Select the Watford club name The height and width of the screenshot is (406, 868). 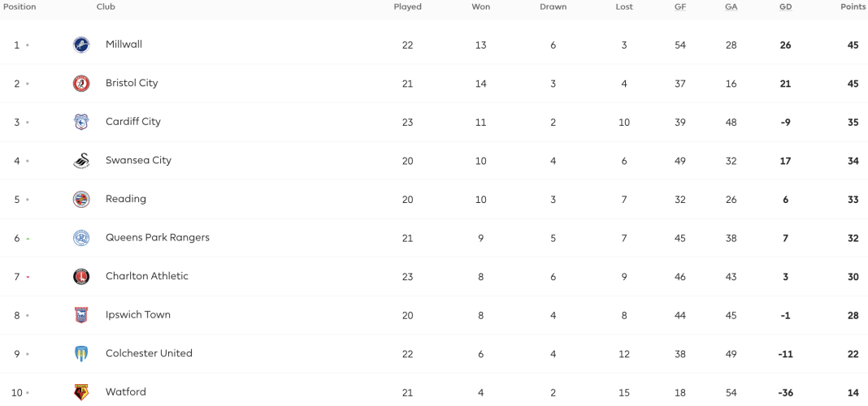(x=126, y=392)
